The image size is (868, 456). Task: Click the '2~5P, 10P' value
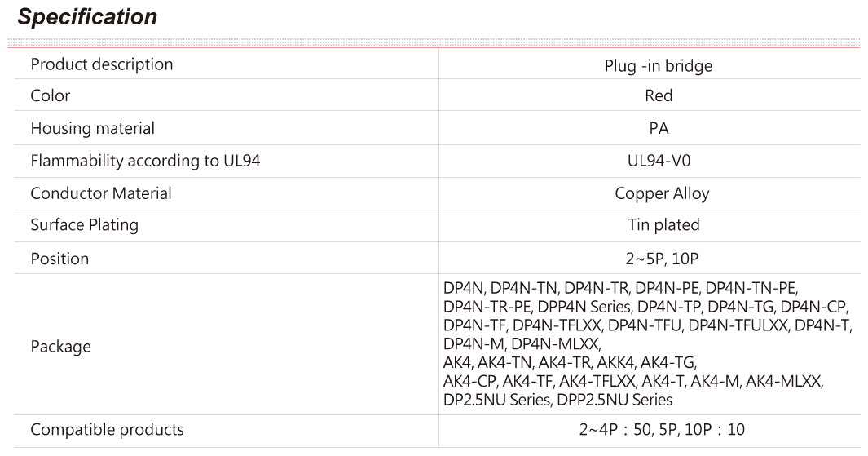click(x=662, y=259)
